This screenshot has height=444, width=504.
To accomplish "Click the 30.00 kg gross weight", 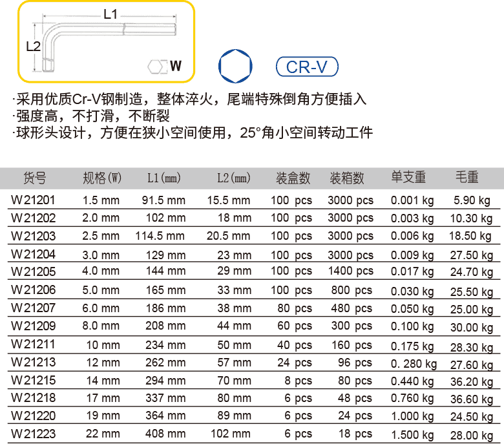I will pyautogui.click(x=472, y=328).
